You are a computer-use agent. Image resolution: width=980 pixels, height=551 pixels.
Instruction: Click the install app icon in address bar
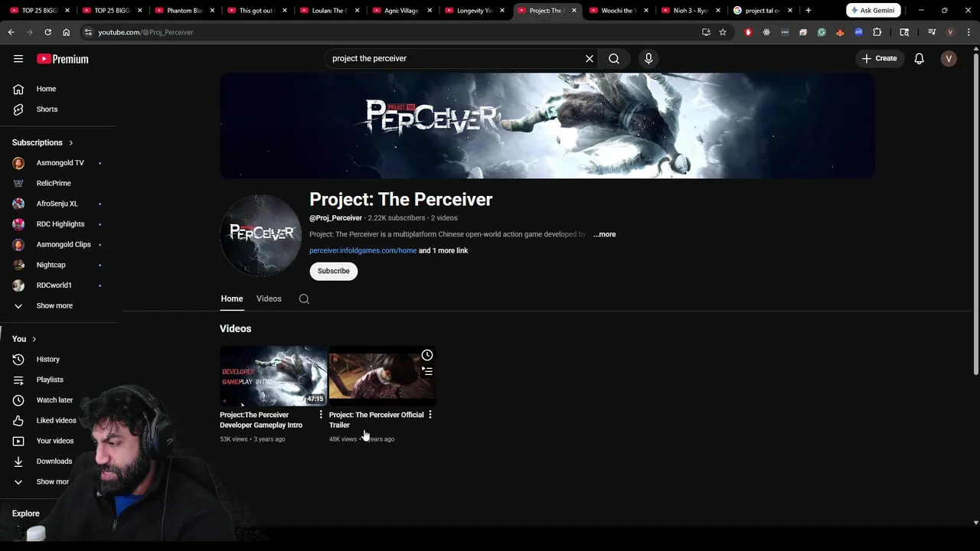coord(706,32)
